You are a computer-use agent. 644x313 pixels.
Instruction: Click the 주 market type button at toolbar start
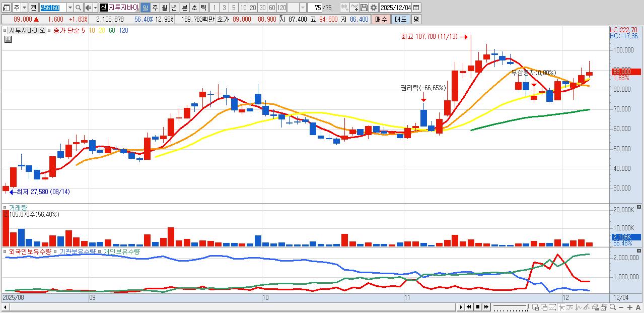pos(16,8)
